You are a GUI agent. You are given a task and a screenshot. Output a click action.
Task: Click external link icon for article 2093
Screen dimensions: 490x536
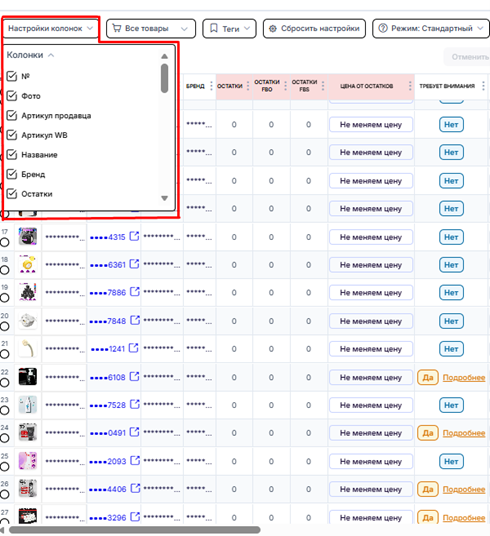[x=135, y=461]
